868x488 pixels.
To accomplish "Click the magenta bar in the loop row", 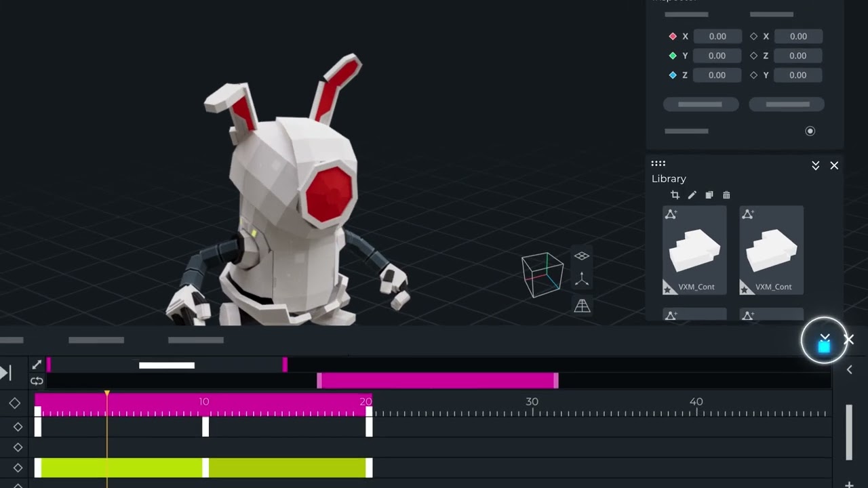I will pyautogui.click(x=437, y=381).
